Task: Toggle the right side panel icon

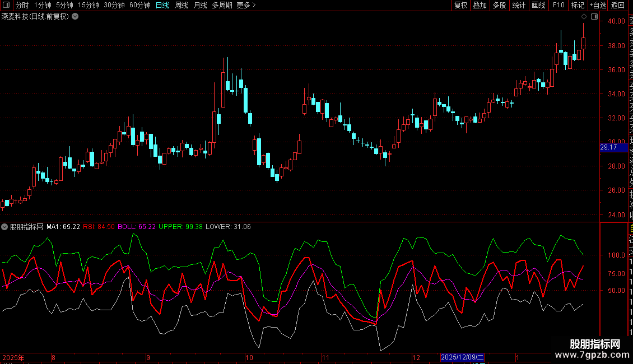Action: (594, 17)
